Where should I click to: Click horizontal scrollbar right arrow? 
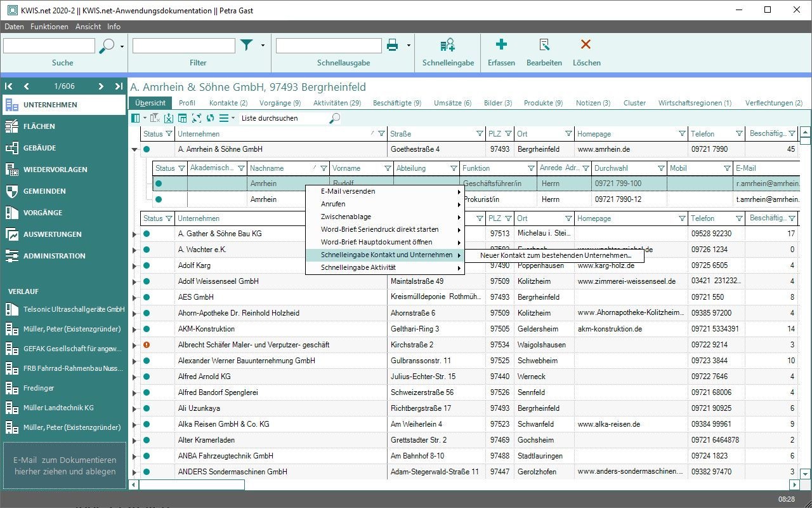click(794, 485)
